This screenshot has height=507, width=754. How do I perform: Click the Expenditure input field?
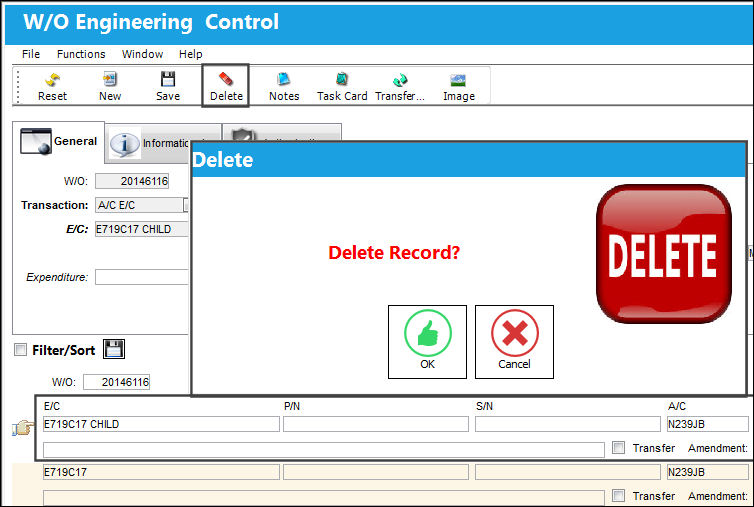142,277
